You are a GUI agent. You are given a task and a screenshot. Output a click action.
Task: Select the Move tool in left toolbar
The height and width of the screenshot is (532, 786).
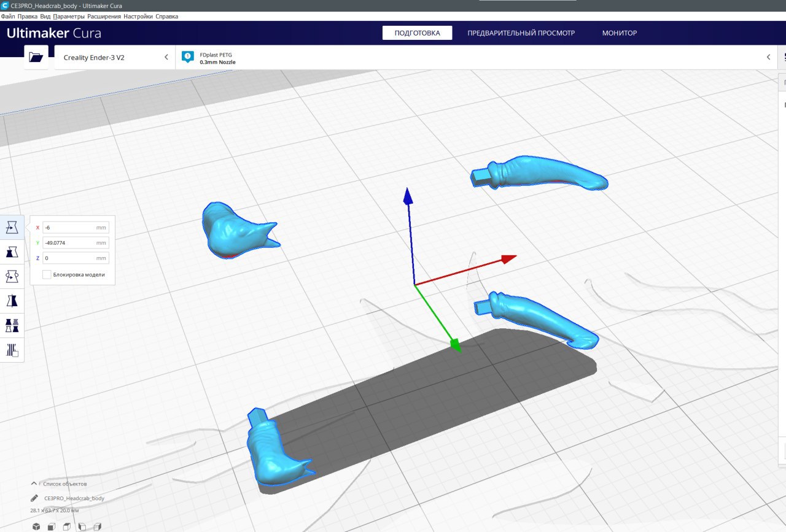point(12,228)
